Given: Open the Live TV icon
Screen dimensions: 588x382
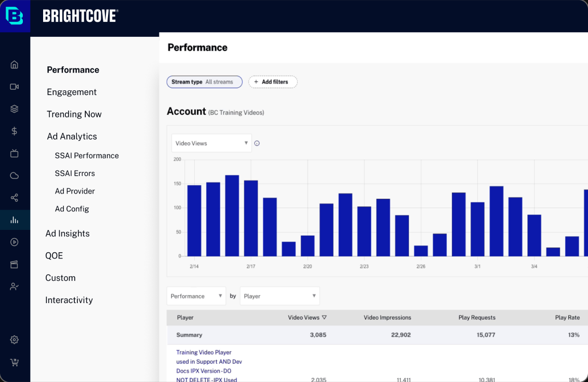Looking at the screenshot, I should pos(14,153).
